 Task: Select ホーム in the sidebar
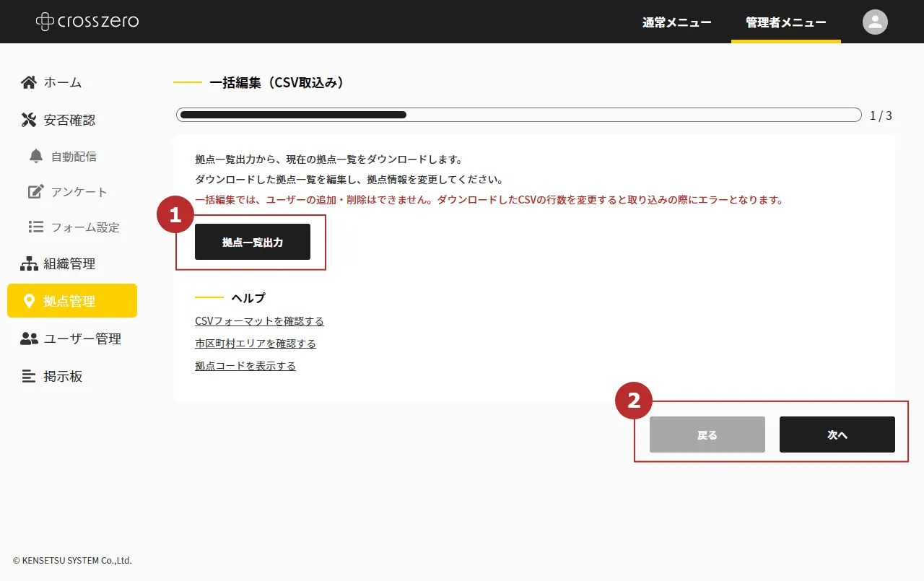[x=63, y=82]
